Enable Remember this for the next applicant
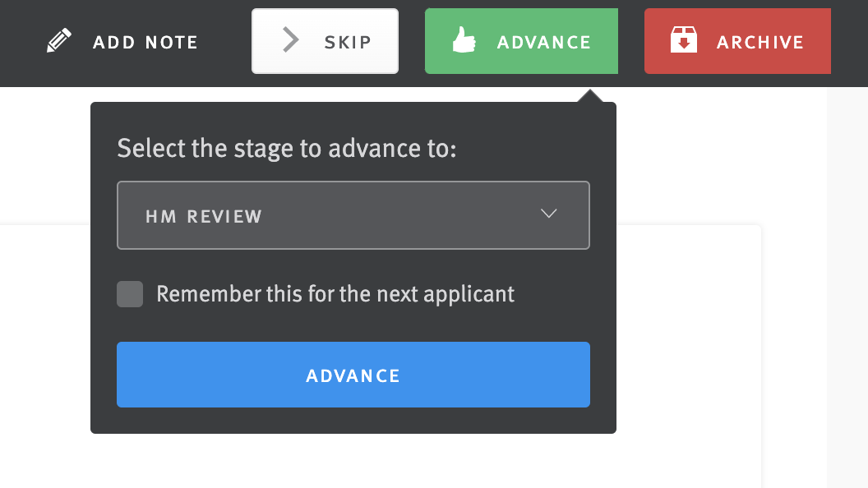Viewport: 868px width, 488px height. coord(129,293)
